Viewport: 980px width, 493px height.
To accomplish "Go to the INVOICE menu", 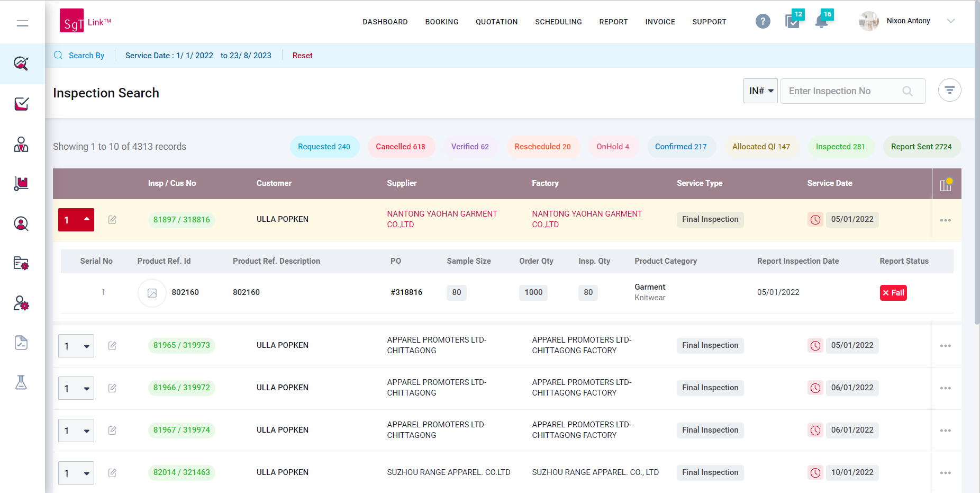I will pos(660,22).
